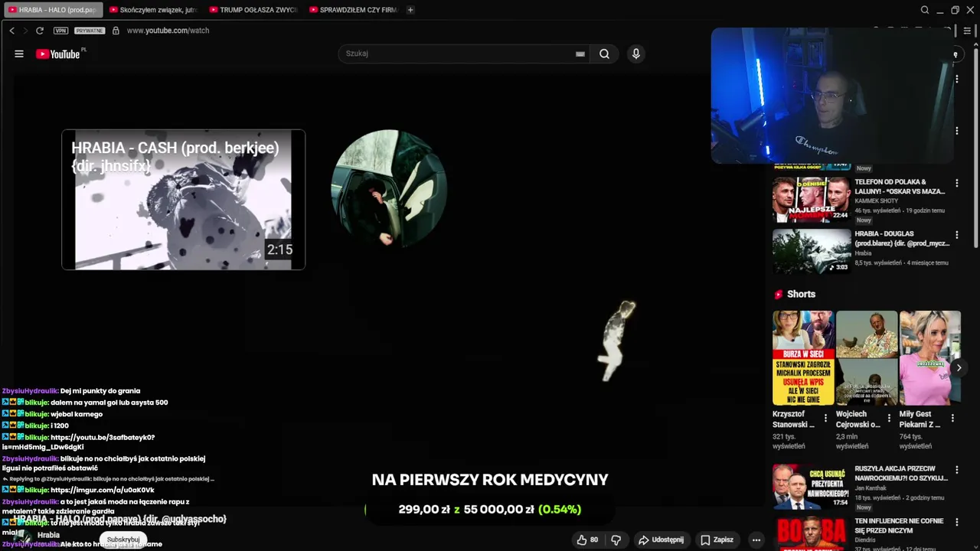Open RUSZYŁA AKCJA PRZECIW NAWROCKIEMU video

pos(902,473)
